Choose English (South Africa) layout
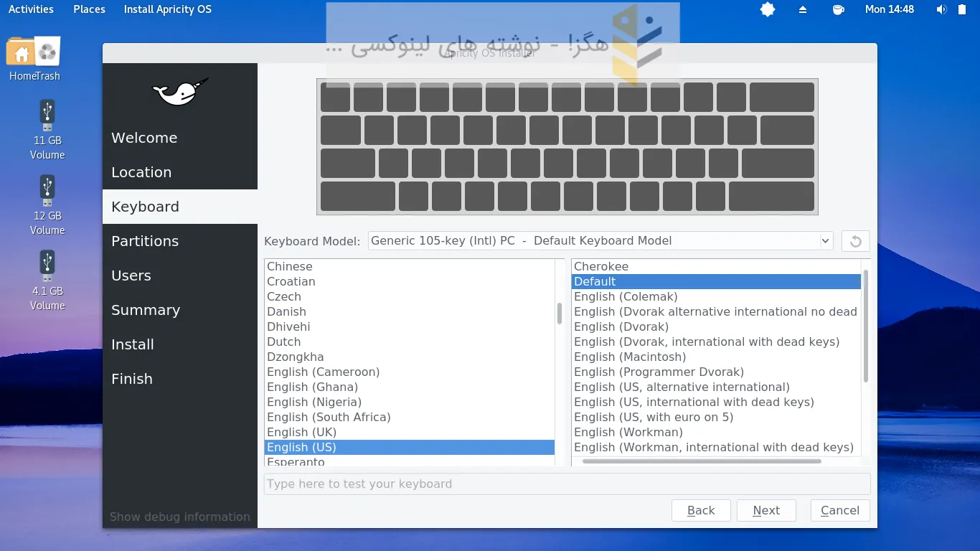 409,417
